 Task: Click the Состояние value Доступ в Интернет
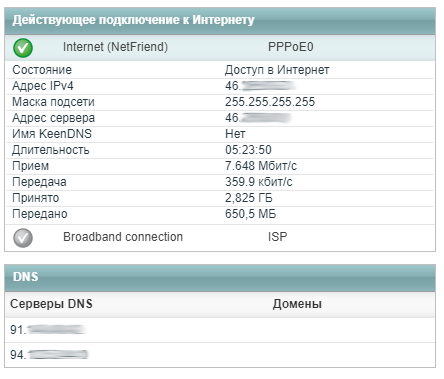pos(277,70)
